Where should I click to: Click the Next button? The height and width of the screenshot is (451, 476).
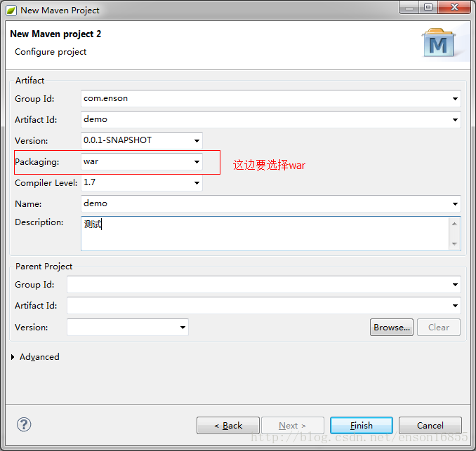[x=293, y=426]
